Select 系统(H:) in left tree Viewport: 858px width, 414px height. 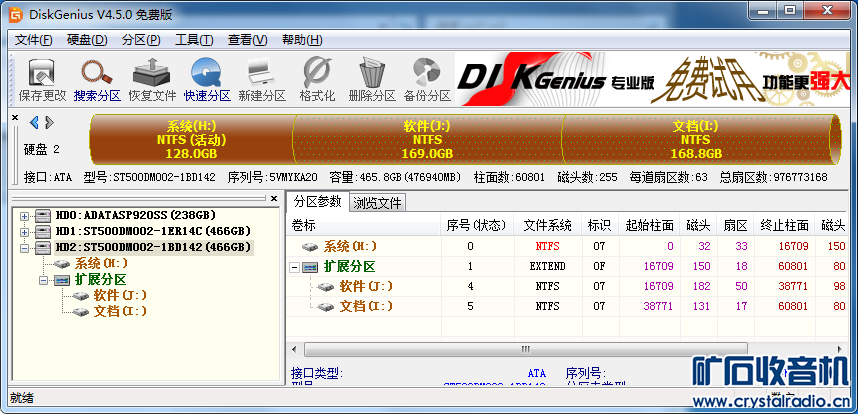tap(102, 263)
